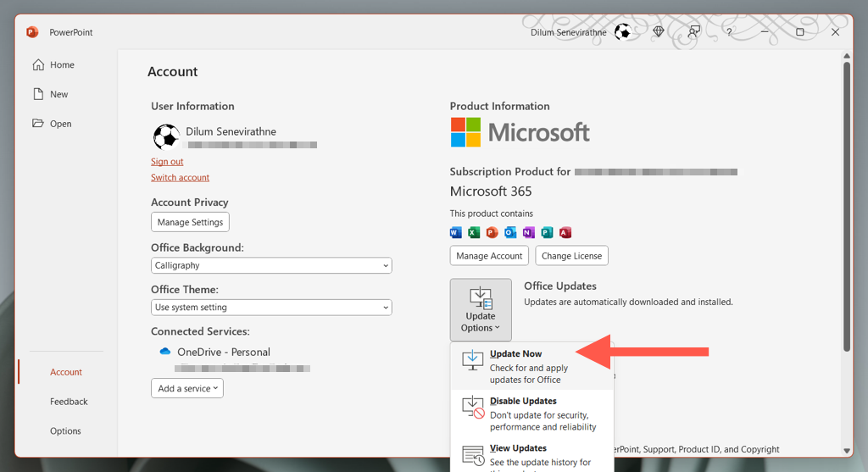Click the user name Dilum Senevirathne in title bar
This screenshot has width=868, height=472.
click(x=569, y=32)
